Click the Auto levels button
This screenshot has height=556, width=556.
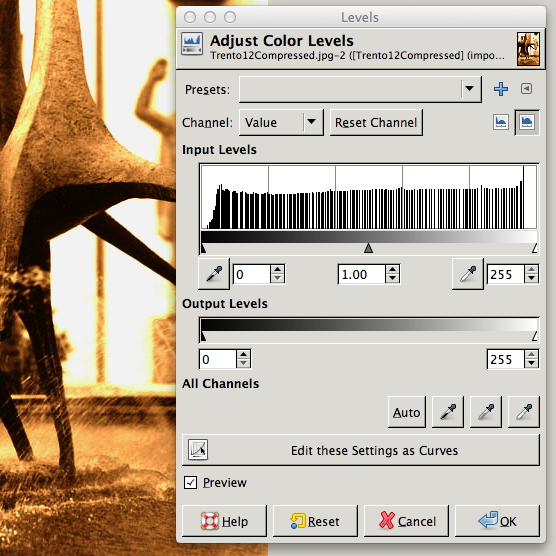(407, 412)
